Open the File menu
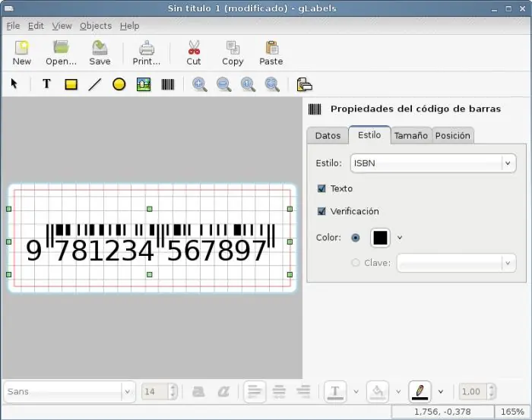 [13, 26]
